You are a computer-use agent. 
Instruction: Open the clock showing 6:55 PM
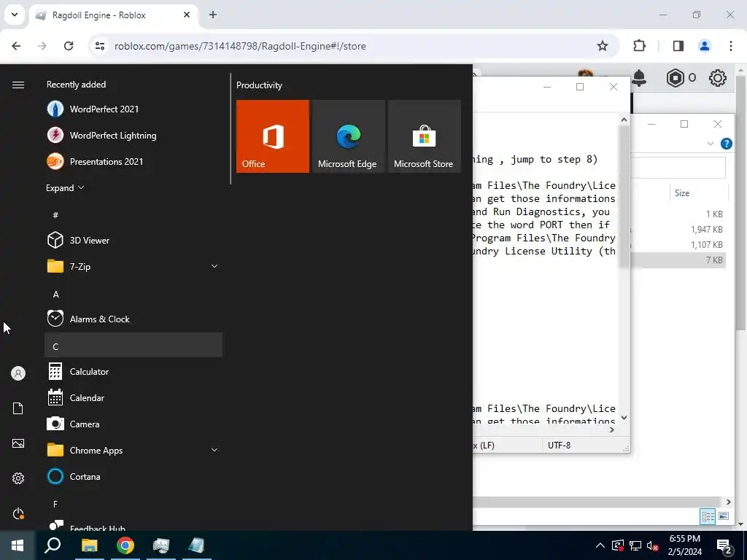(684, 545)
